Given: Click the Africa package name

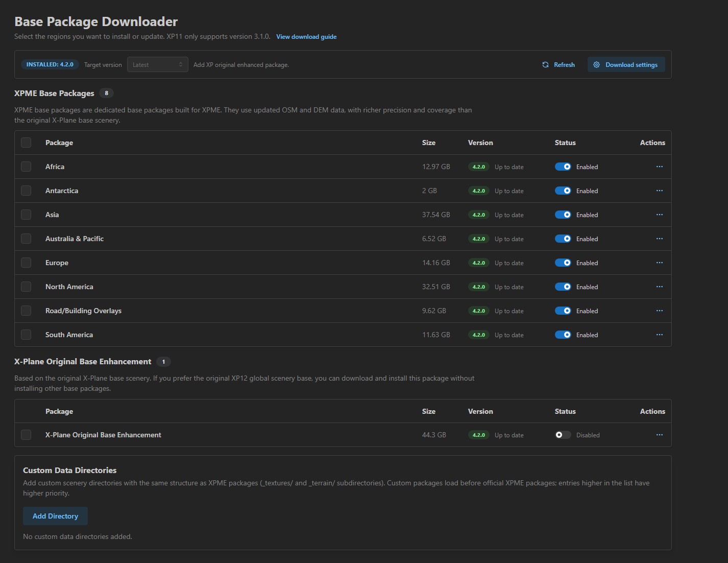Looking at the screenshot, I should pos(55,167).
